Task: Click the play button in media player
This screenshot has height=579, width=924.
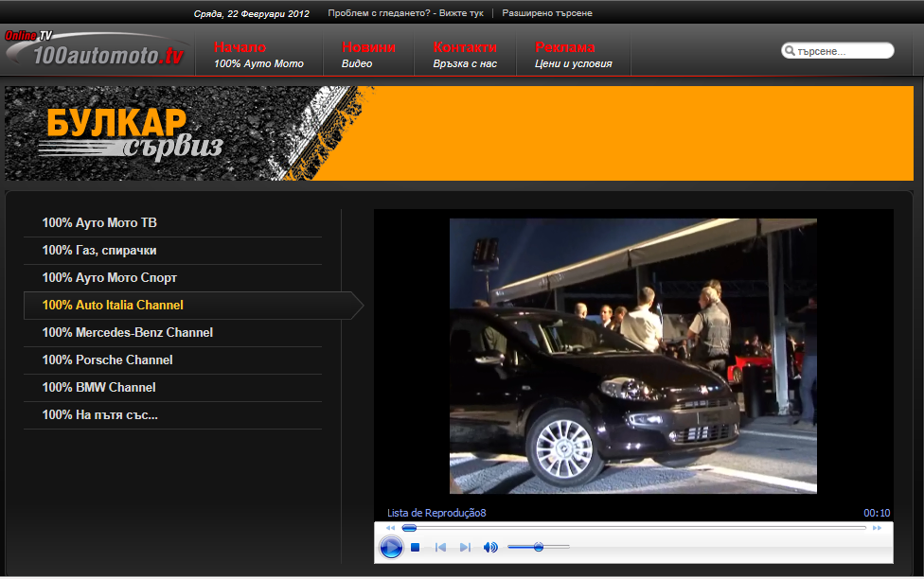Action: [x=391, y=547]
